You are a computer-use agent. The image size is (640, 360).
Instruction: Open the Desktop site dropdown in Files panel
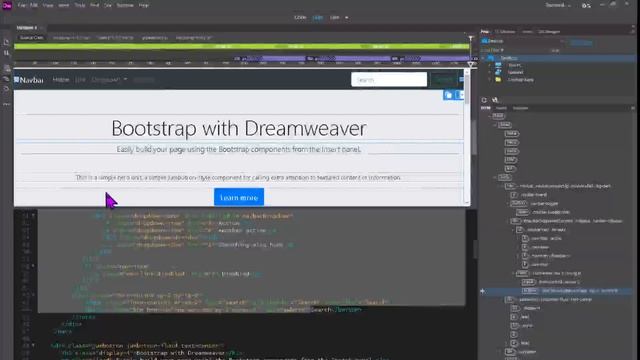click(523, 41)
